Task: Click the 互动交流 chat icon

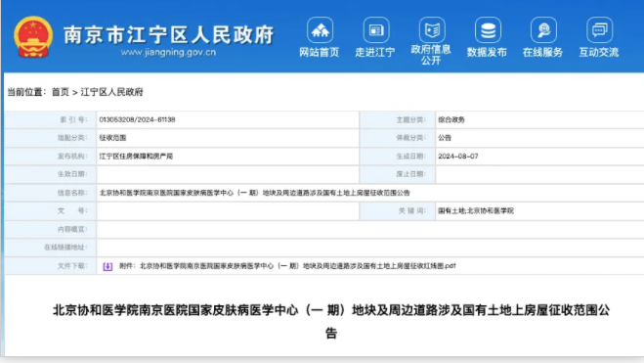Action: click(x=600, y=30)
